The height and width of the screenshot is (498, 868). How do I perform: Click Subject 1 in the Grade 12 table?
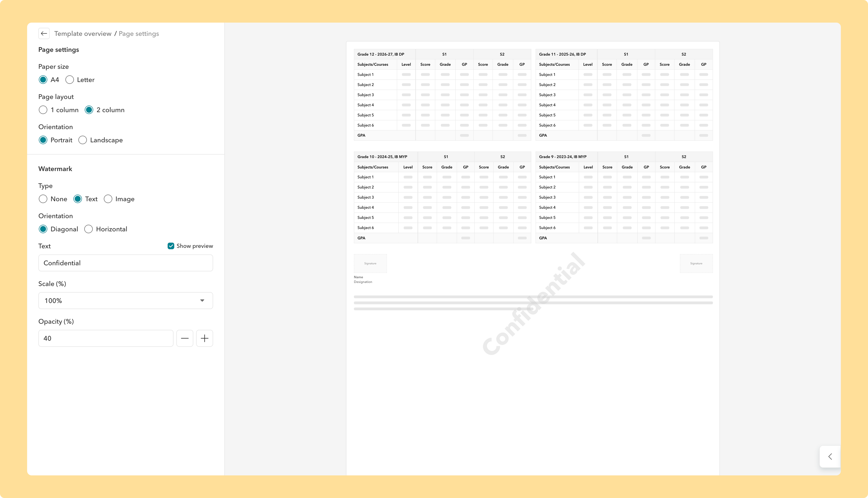365,75
